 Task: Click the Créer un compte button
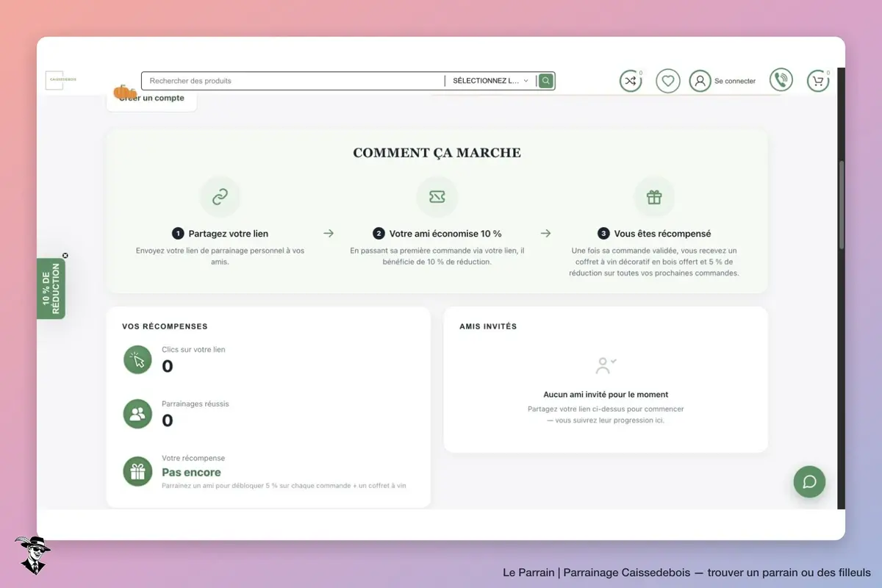click(152, 98)
